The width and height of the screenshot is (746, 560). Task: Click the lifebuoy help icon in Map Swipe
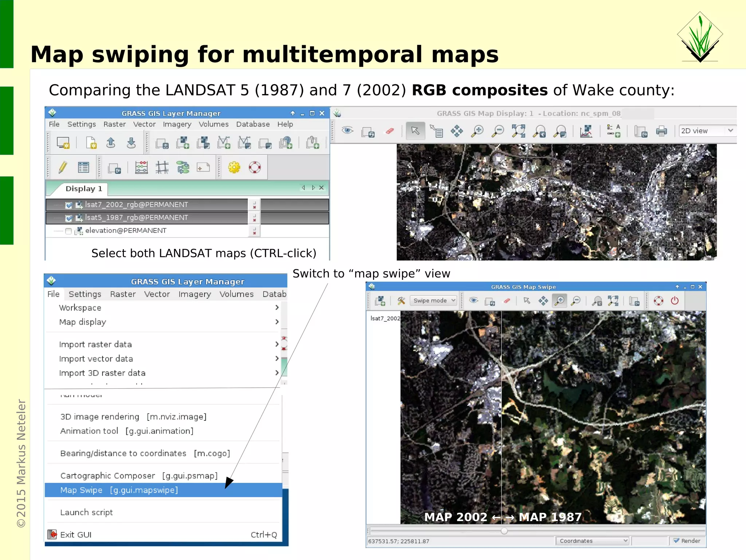tap(658, 301)
